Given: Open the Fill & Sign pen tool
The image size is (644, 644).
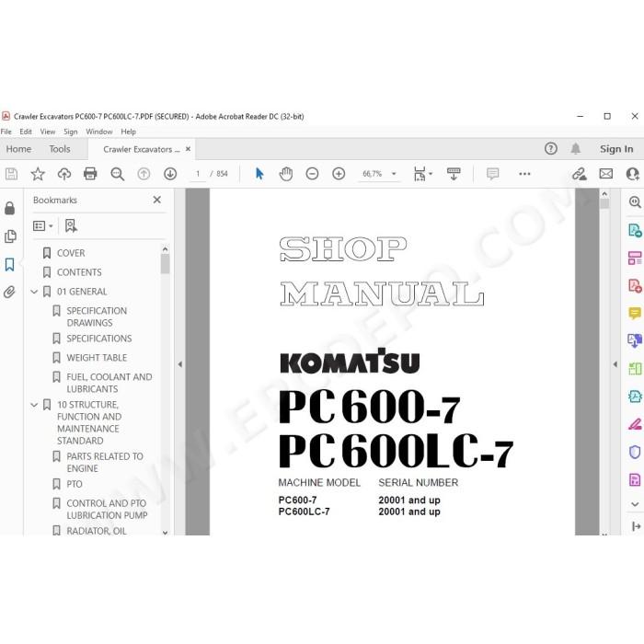Looking at the screenshot, I should (x=635, y=424).
